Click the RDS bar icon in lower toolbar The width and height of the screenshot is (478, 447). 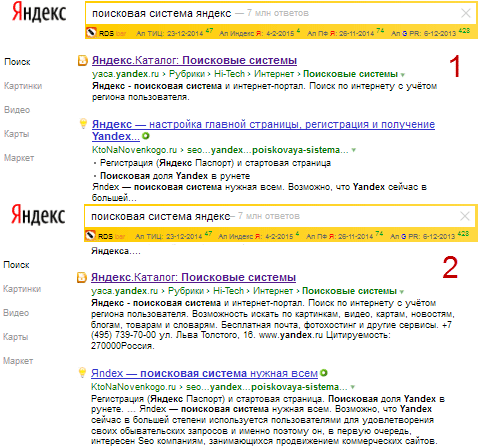90,236
